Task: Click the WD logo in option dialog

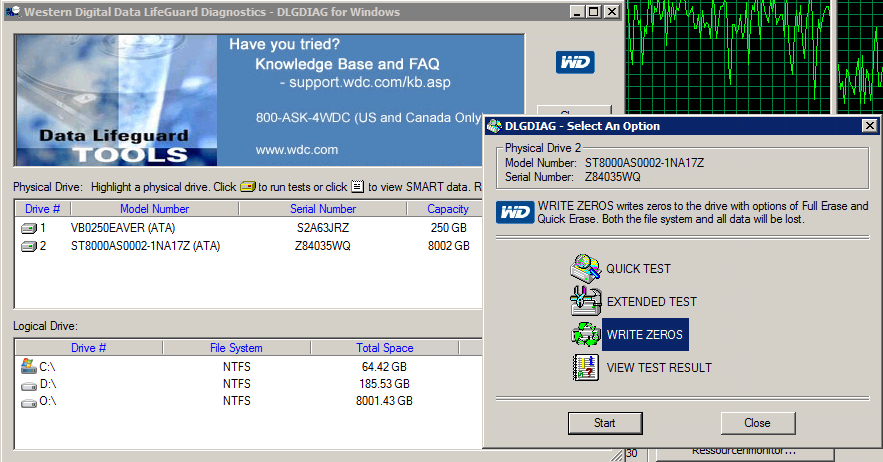Action: [x=515, y=212]
